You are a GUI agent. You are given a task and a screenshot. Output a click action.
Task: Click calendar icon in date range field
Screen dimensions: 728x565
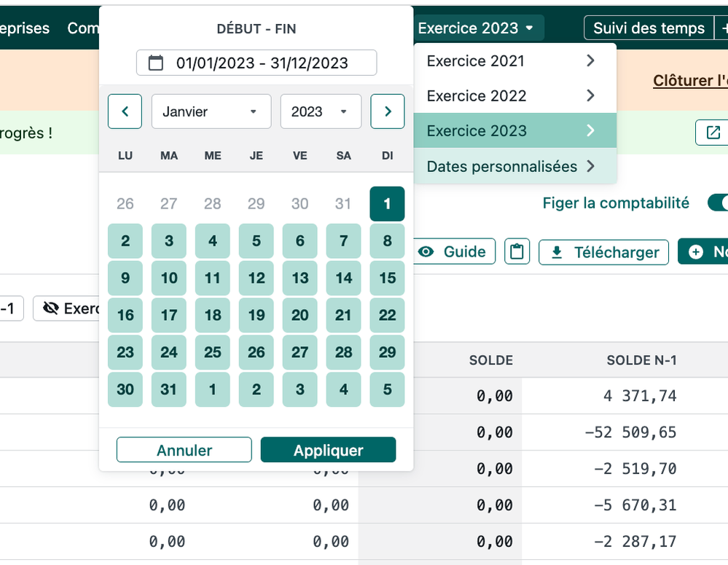[156, 63]
